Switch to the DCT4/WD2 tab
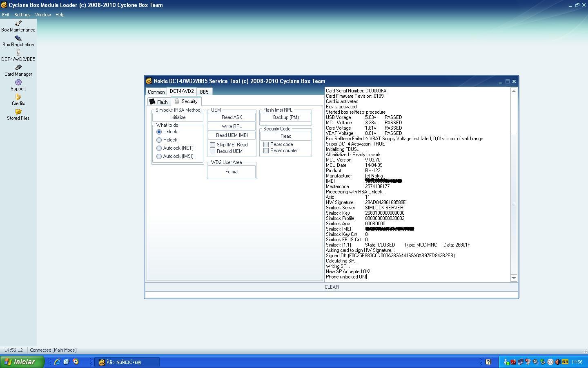The height and width of the screenshot is (368, 588). click(182, 91)
